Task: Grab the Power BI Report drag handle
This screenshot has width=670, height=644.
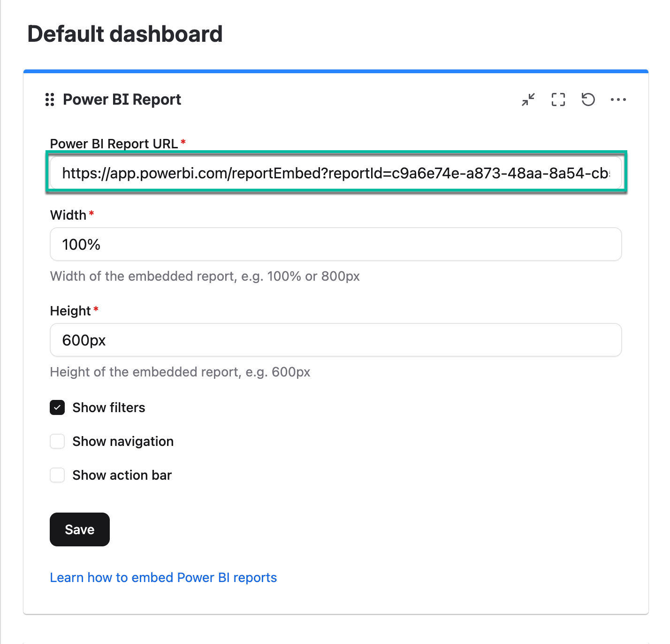Action: point(50,100)
